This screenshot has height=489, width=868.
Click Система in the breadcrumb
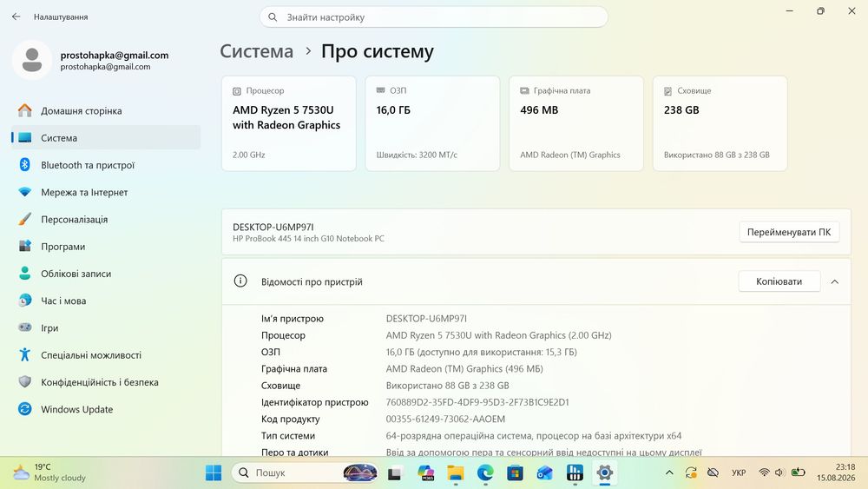point(256,51)
